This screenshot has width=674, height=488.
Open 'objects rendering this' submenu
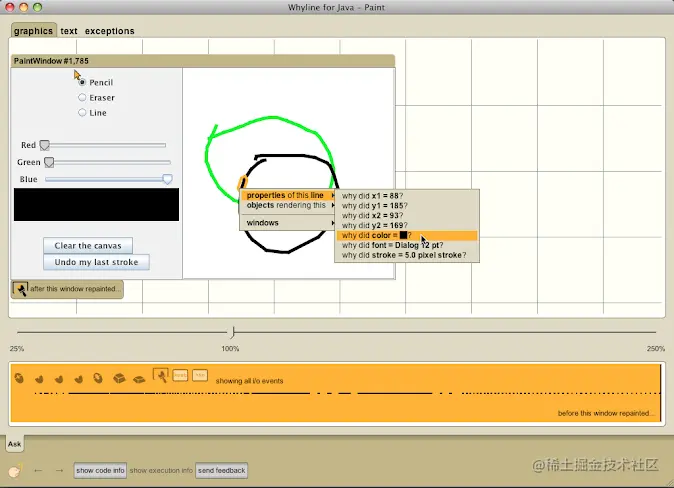(288, 205)
